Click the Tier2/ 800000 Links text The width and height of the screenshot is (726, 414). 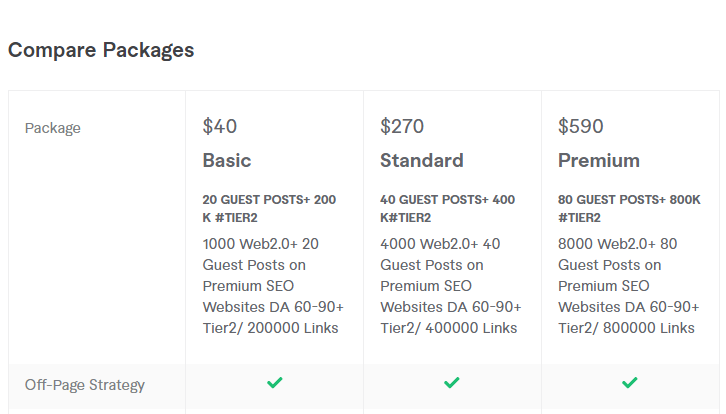pyautogui.click(x=626, y=328)
